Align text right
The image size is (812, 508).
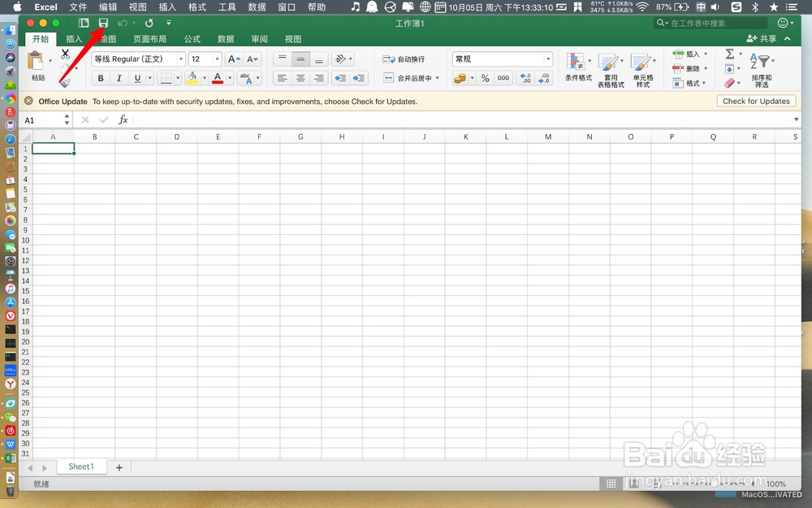319,78
